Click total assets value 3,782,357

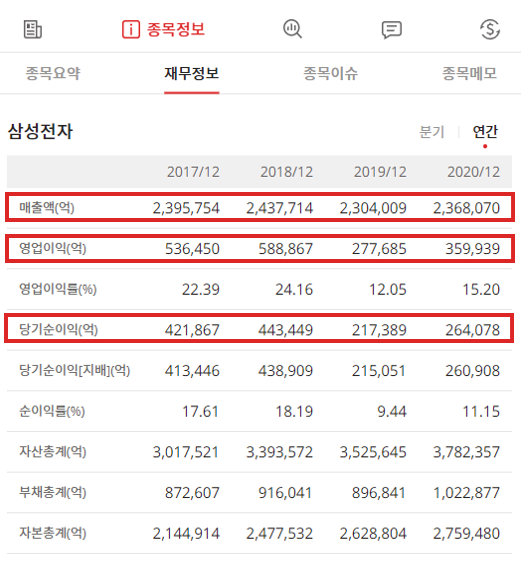click(466, 452)
